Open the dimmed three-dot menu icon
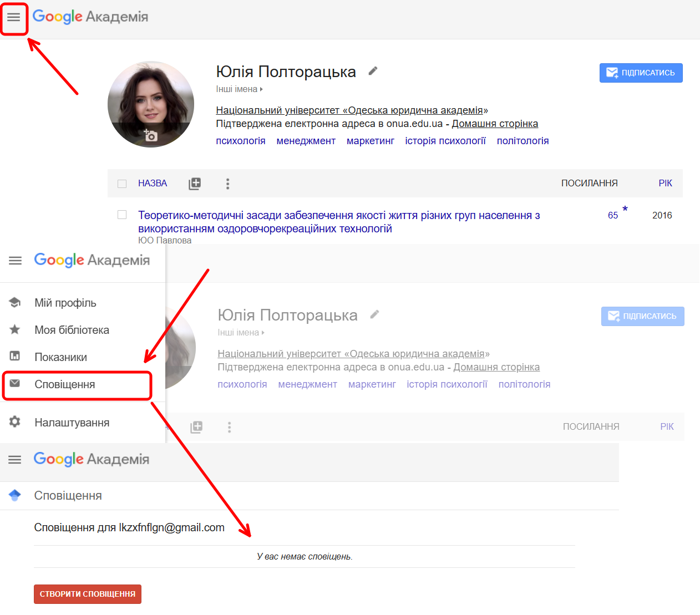Viewport: 700px width, 615px height. [x=229, y=427]
